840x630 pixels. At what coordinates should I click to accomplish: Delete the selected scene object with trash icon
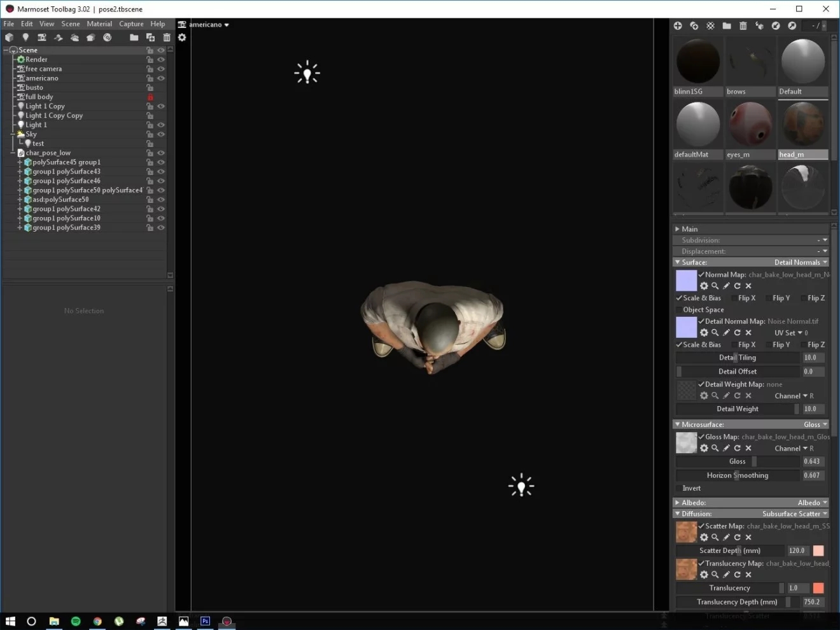pos(167,38)
